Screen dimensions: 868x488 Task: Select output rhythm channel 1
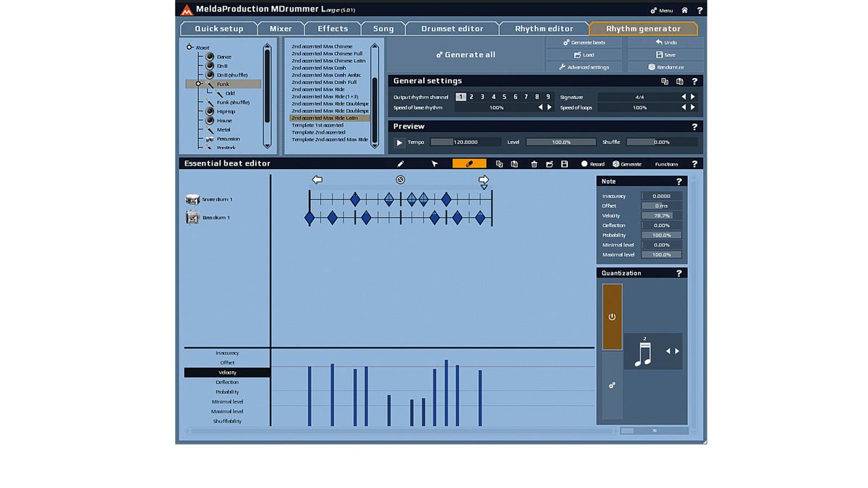coord(461,97)
